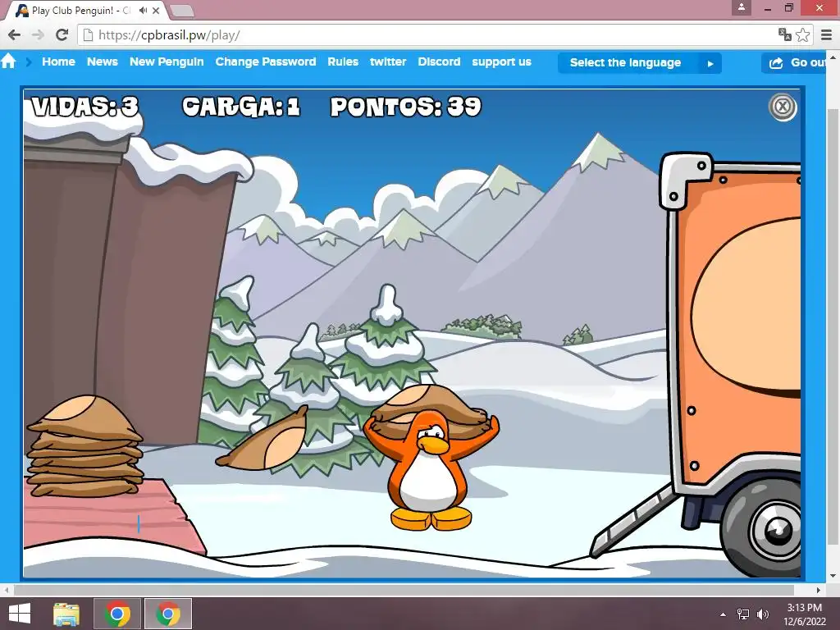
Task: Click the Go out button
Action: click(794, 62)
